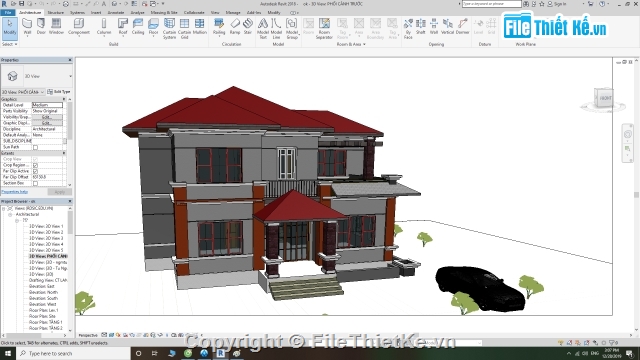Viewport: 640px width, 360px height.
Task: Open the Windows Start menu
Action: pos(8,353)
